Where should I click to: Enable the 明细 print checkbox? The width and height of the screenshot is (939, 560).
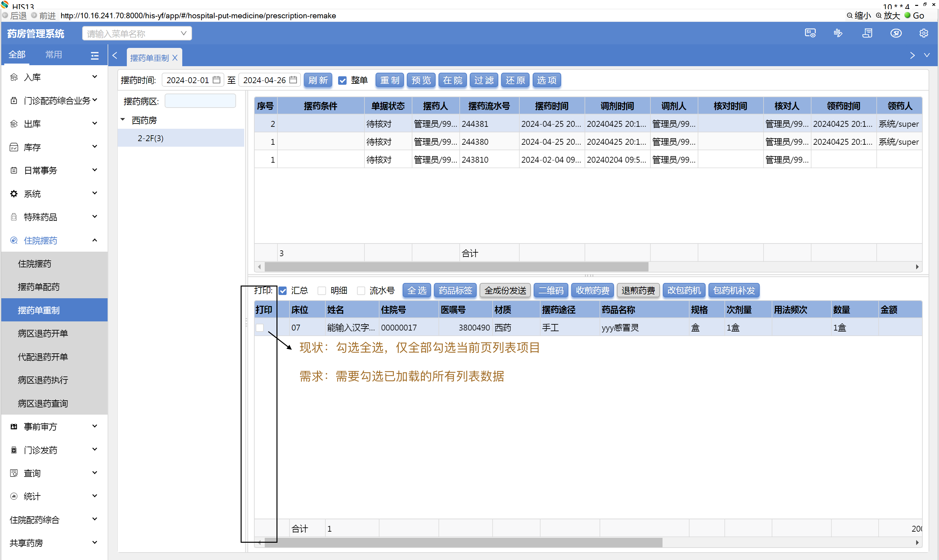tap(321, 290)
